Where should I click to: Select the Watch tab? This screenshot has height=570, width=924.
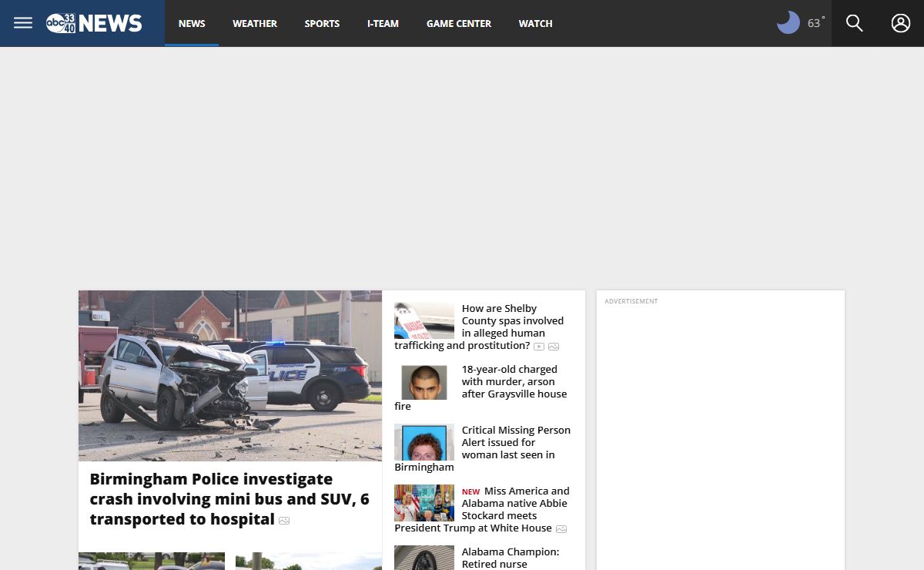(536, 23)
